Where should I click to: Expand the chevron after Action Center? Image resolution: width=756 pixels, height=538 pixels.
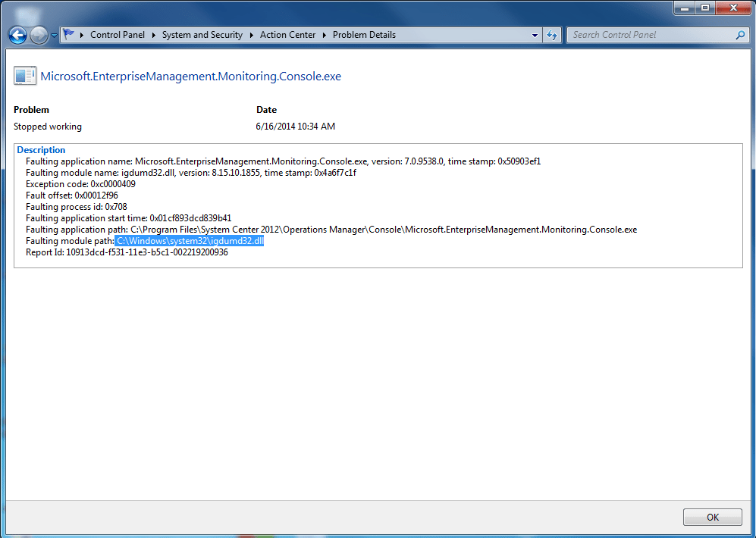click(x=324, y=35)
